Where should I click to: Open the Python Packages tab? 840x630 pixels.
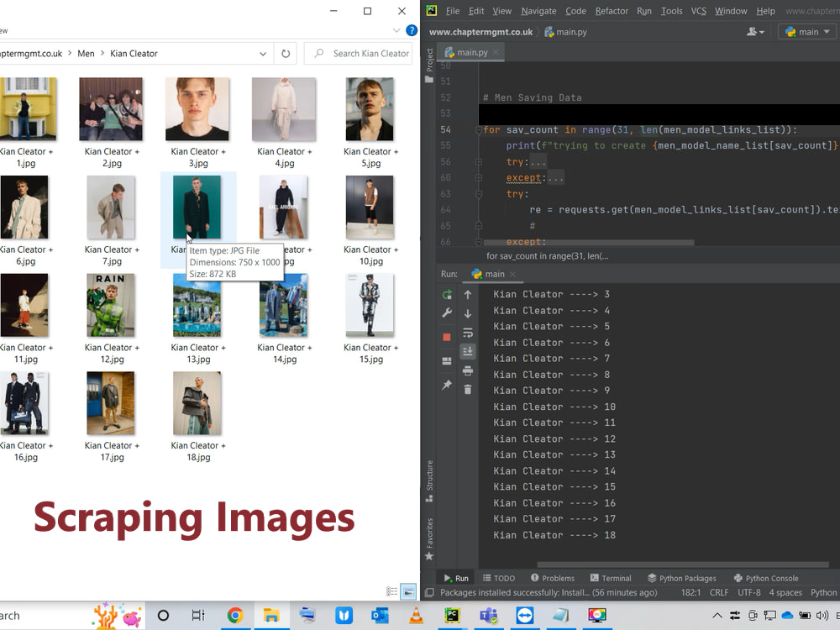click(x=682, y=578)
